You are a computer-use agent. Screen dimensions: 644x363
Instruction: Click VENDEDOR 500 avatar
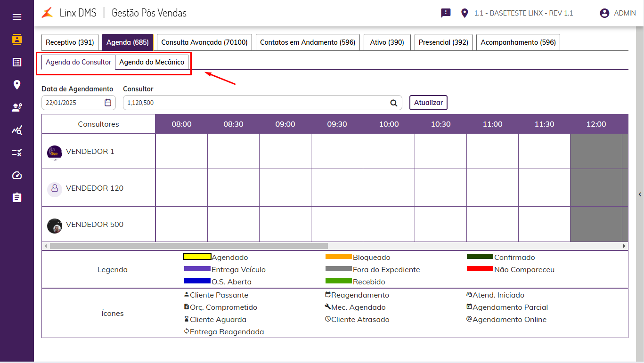55,226
